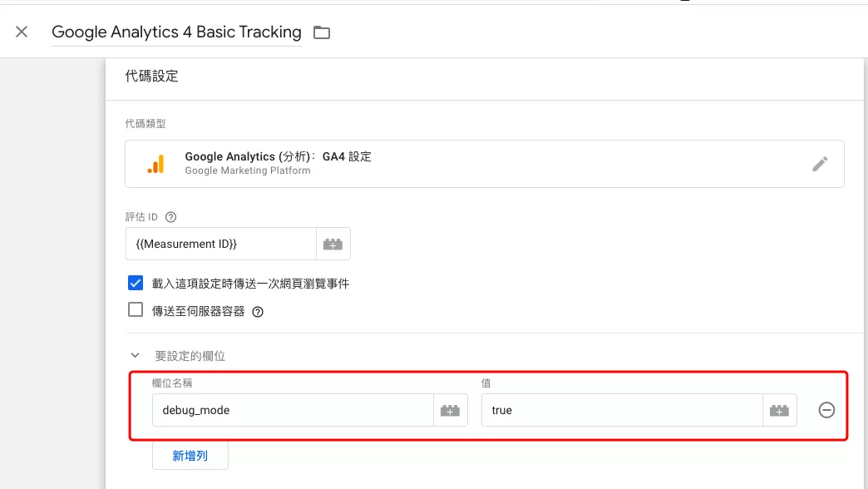Viewport: 868px width, 489px height.
Task: Collapse the 要設定的欄位 section
Action: tap(135, 356)
